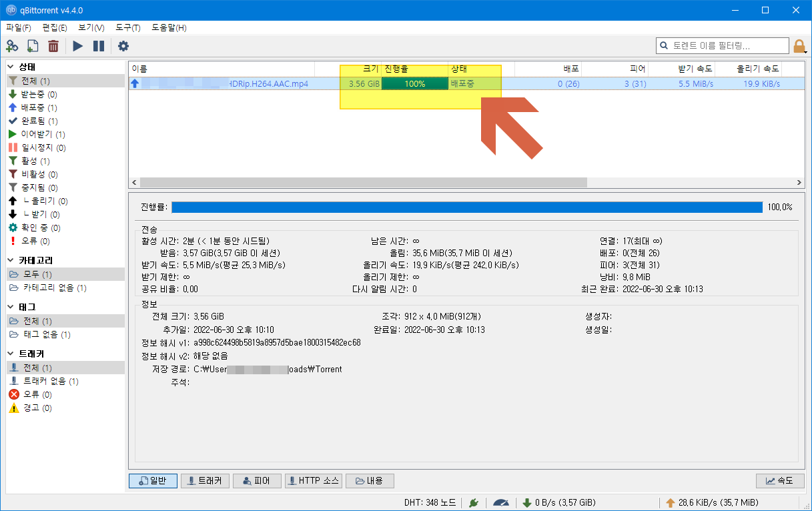Screen dimensions: 812x511
Task: Switch to the 일반 tab
Action: [152, 481]
